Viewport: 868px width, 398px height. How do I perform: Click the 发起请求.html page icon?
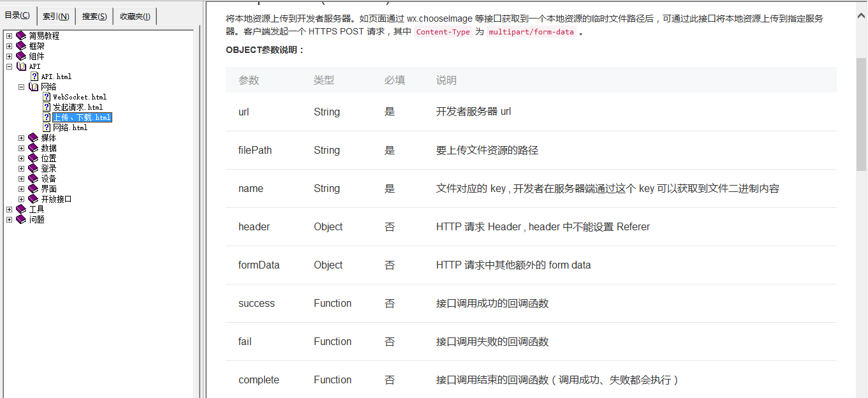pyautogui.click(x=47, y=107)
